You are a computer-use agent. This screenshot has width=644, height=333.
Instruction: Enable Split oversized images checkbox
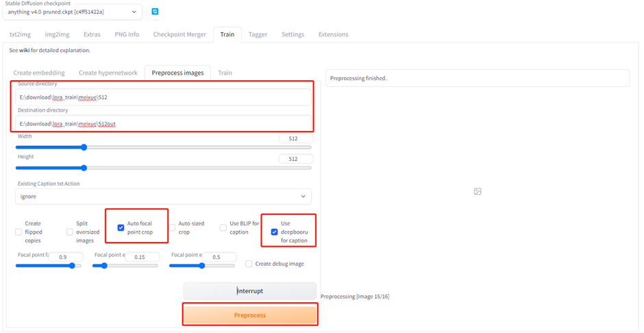(x=70, y=232)
